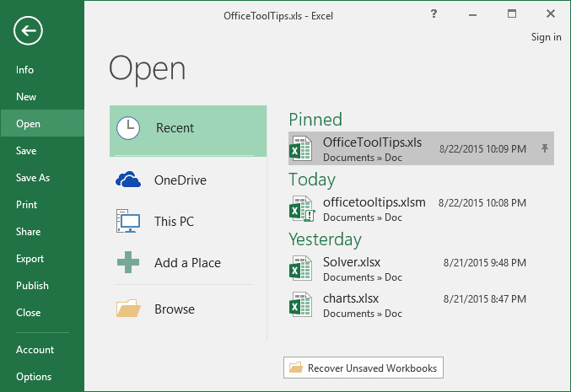Image resolution: width=571 pixels, height=392 pixels.
Task: Open the Share page
Action: (x=28, y=232)
